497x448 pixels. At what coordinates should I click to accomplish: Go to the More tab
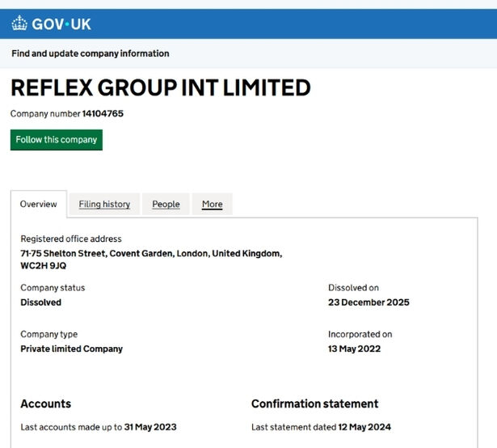212,204
